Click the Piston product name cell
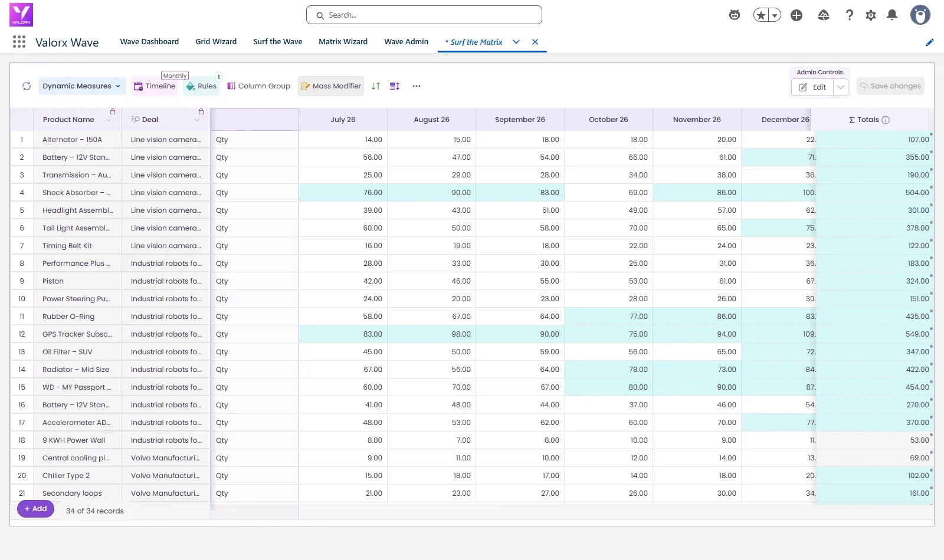Image resolution: width=944 pixels, height=560 pixels. [x=78, y=281]
